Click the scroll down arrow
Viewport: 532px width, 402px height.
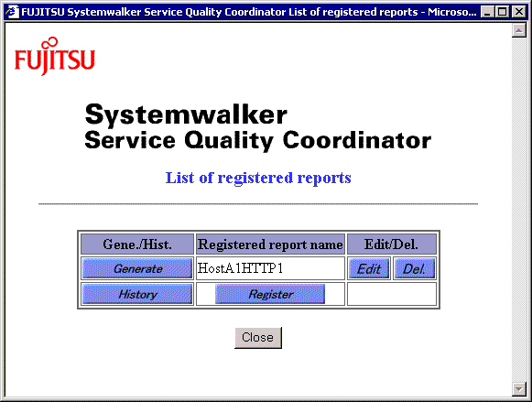(x=519, y=389)
